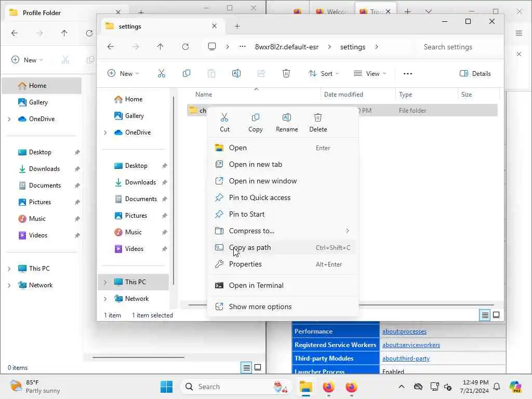
Task: Select Home in Profile Folder window sidebar
Action: tap(42, 86)
